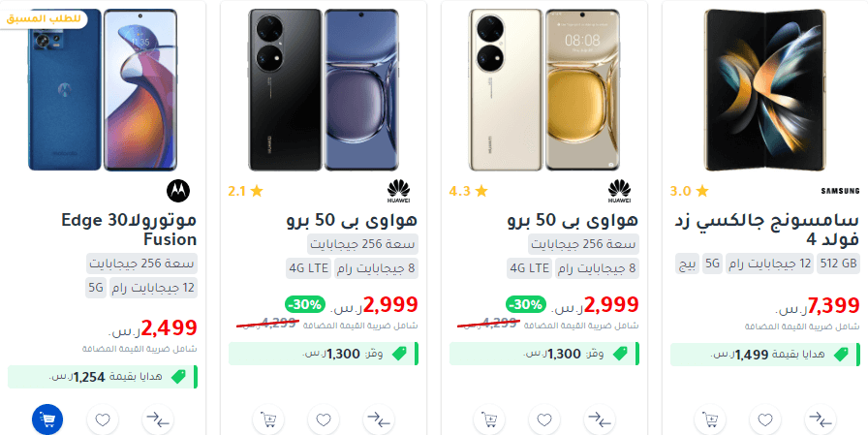
Task: Compare the Samsung Galaxy Z Fold 4
Action: (821, 419)
